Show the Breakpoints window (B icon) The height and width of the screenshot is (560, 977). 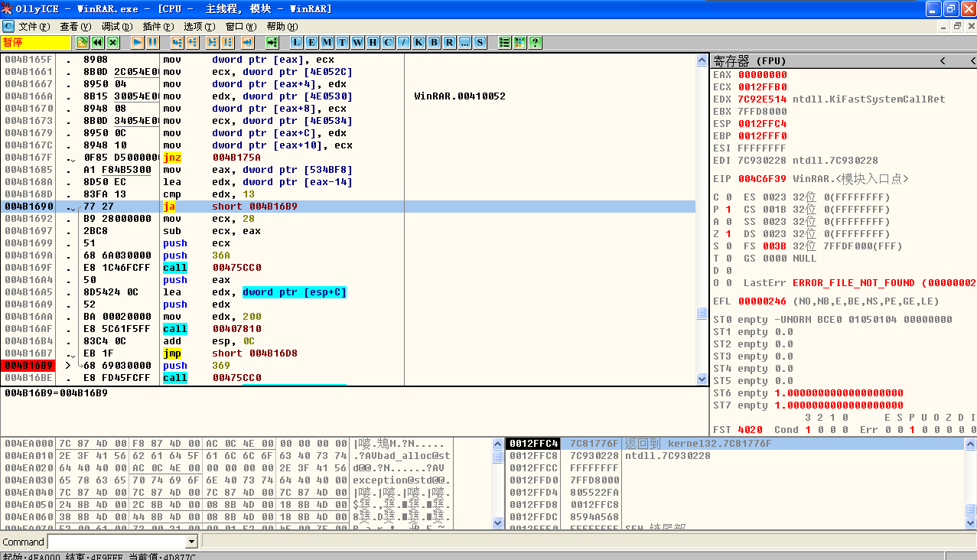pos(434,43)
